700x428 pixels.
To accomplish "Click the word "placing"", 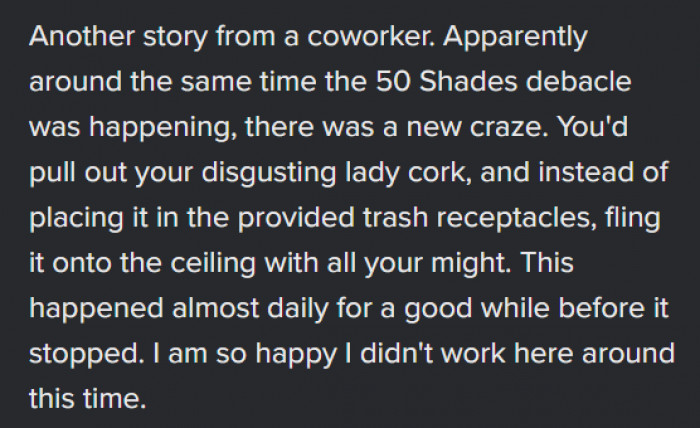I will pyautogui.click(x=76, y=219).
